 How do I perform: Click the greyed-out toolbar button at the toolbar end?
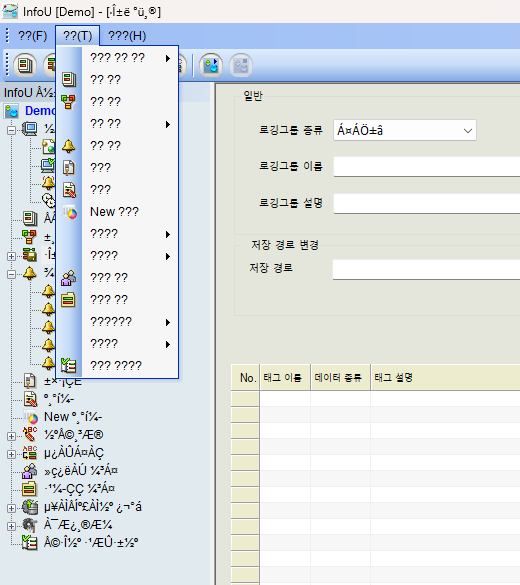coord(241,65)
